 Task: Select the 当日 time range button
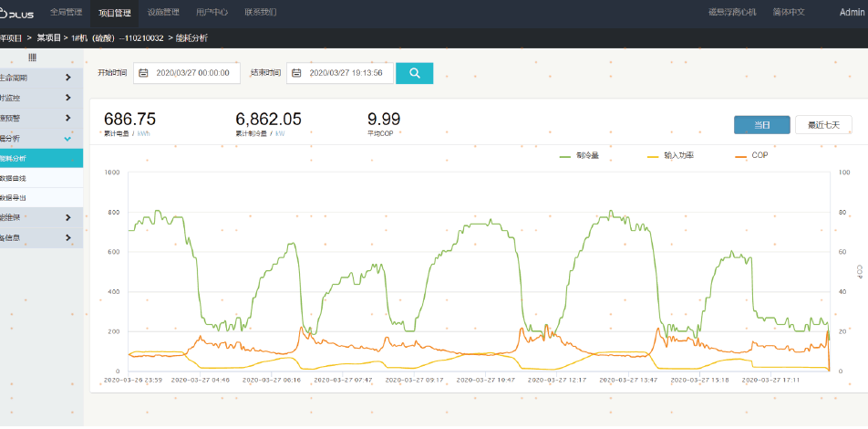pyautogui.click(x=761, y=125)
